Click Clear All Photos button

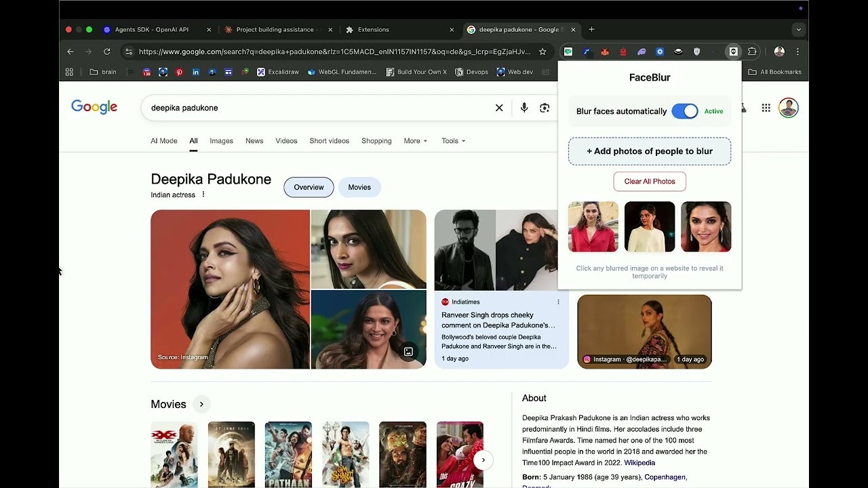[x=650, y=181]
